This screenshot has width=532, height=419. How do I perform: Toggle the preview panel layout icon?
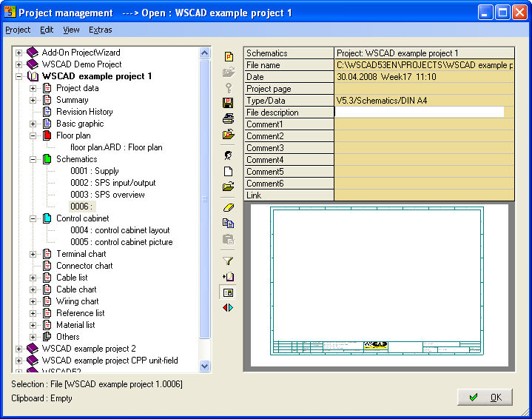pos(228,292)
